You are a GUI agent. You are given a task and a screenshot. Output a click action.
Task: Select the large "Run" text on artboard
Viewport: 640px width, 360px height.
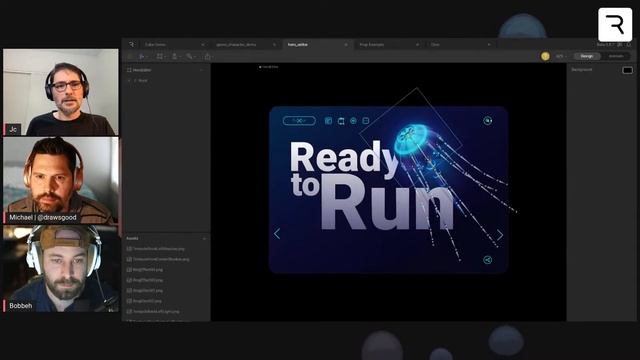point(387,203)
